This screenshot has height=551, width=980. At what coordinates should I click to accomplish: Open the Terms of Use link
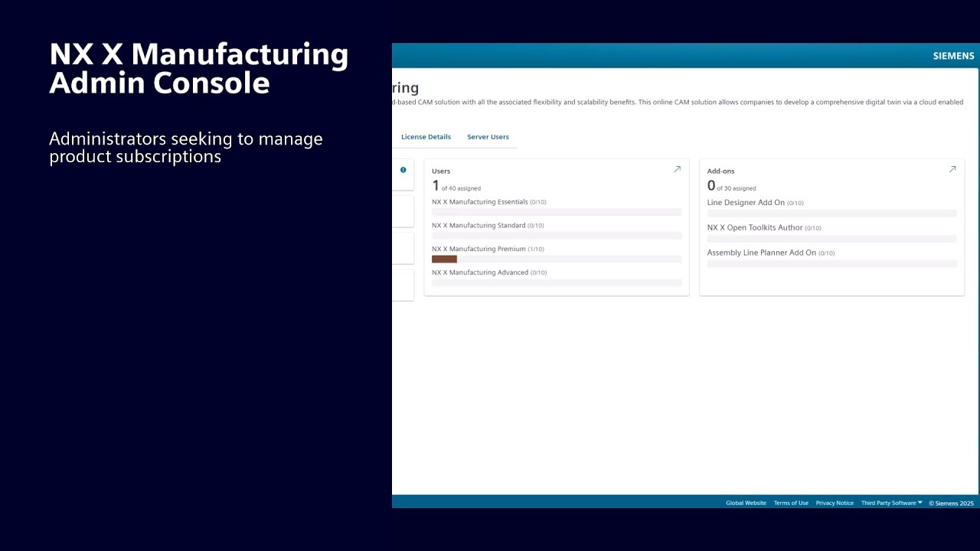[x=791, y=503]
